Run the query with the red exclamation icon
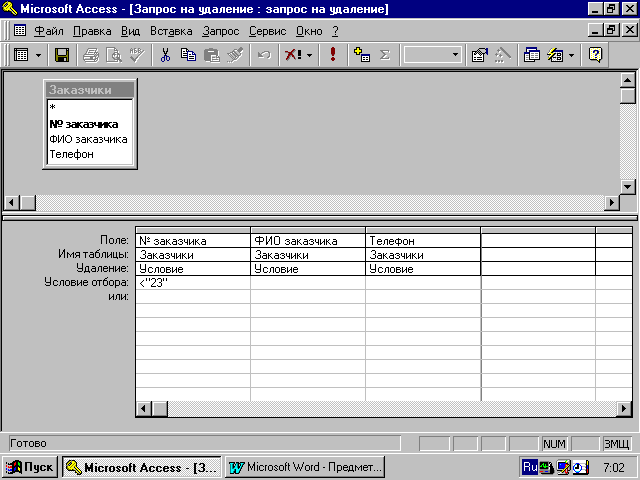 pos(333,54)
